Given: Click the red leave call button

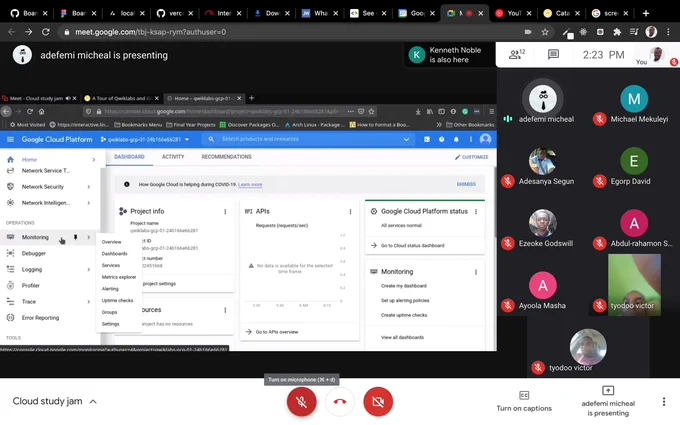Looking at the screenshot, I should click(340, 402).
